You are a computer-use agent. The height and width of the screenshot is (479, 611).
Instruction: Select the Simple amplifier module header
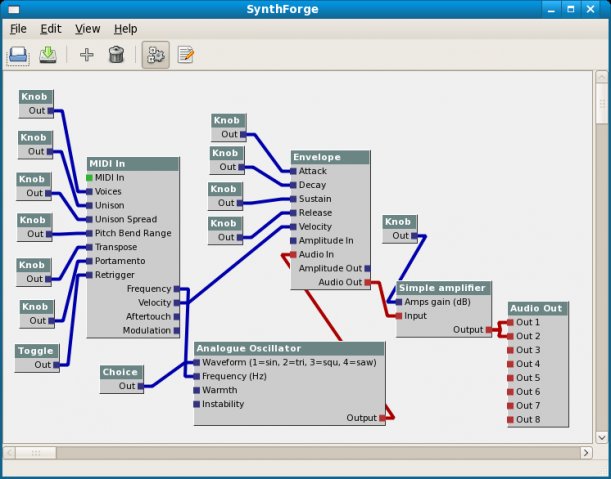click(444, 288)
